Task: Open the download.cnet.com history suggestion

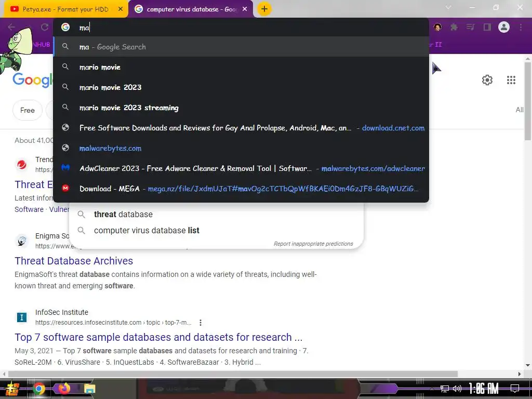Action: point(241,128)
